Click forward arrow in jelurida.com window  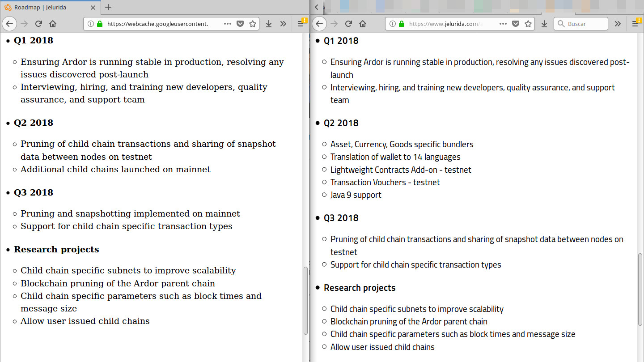[x=334, y=24]
